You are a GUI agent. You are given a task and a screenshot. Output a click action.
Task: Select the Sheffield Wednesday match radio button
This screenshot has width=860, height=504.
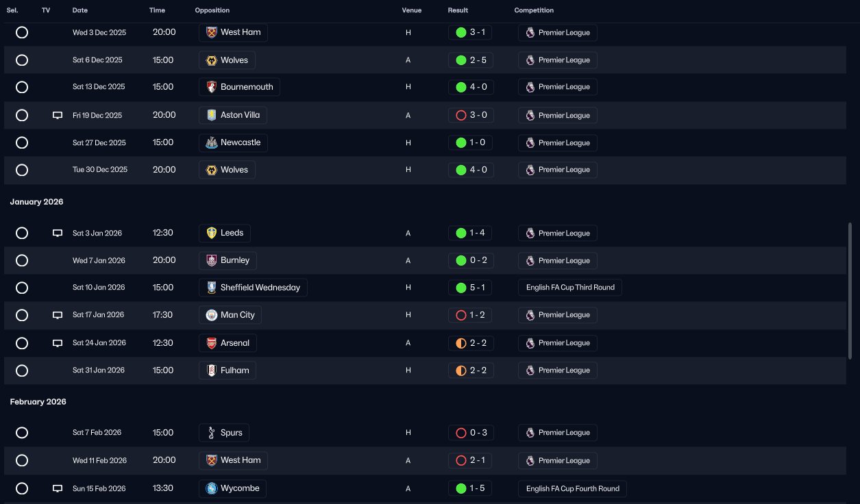[22, 288]
